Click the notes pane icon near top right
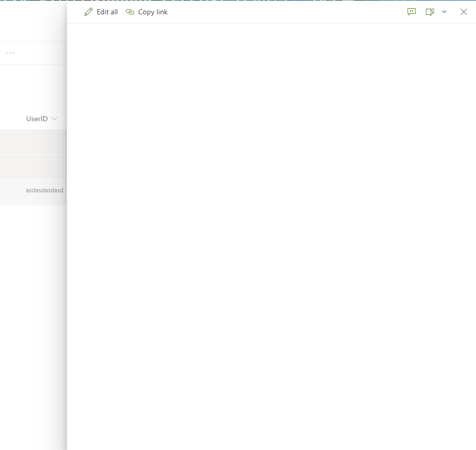 pyautogui.click(x=430, y=12)
